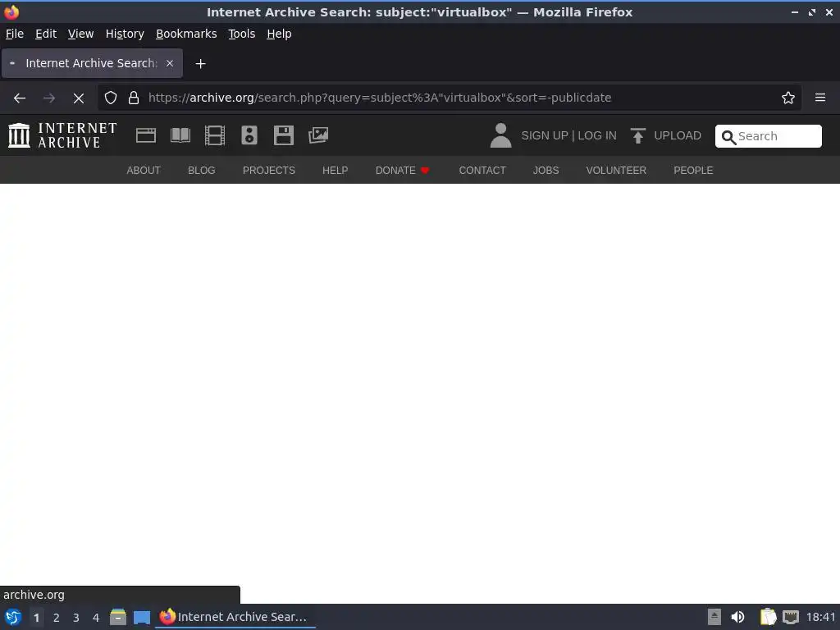The height and width of the screenshot is (630, 840).
Task: Click the URL address bar
Action: (x=449, y=98)
